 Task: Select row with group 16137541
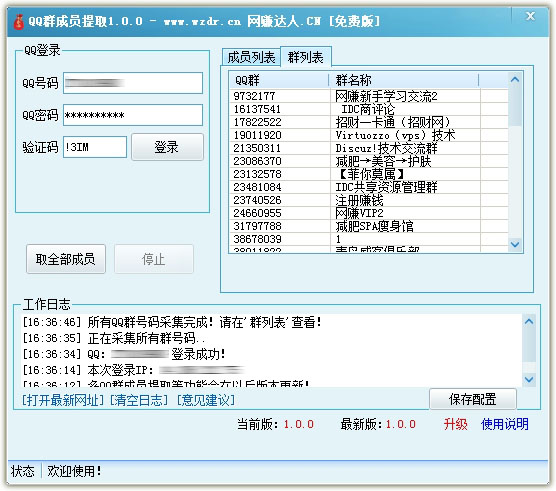tap(369, 109)
